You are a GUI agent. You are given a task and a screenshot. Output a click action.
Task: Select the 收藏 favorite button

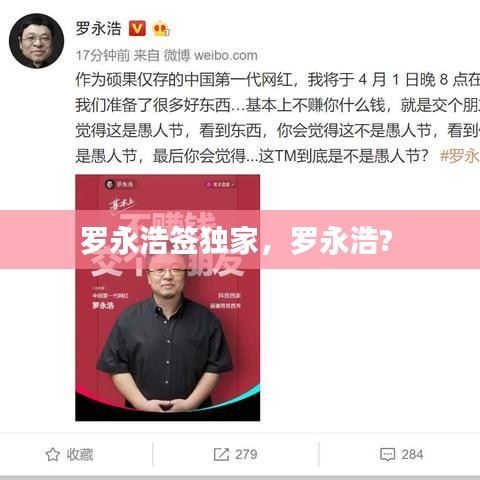69,454
